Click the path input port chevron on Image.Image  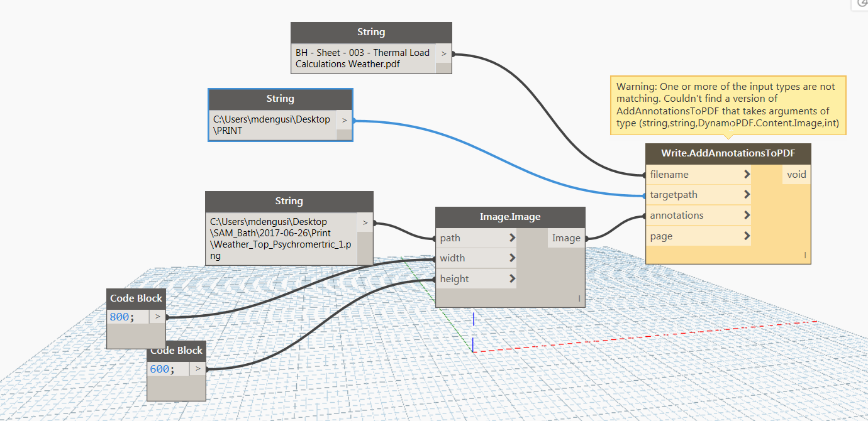pos(513,238)
